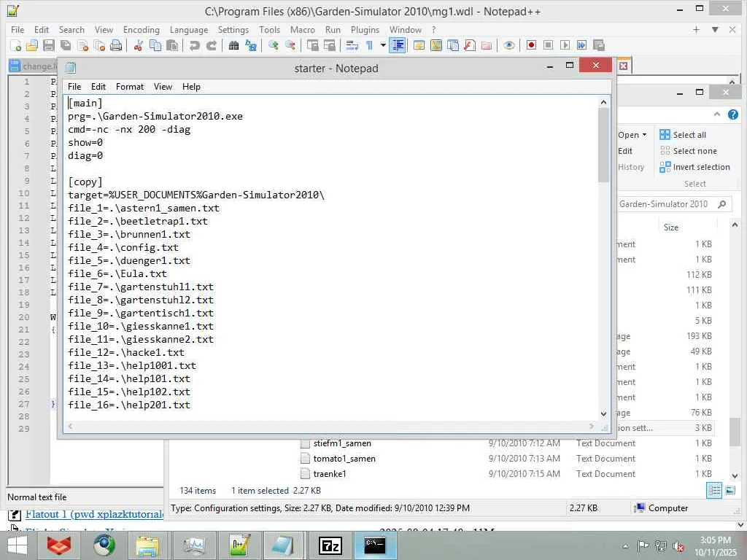Click Print icon in Notepad++ toolbar
The image size is (747, 560).
pyautogui.click(x=116, y=45)
